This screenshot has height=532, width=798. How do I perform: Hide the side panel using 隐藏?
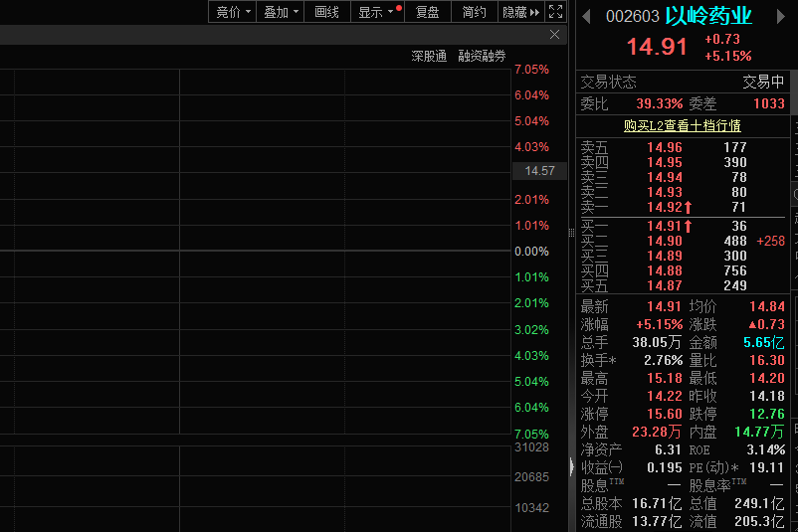point(520,12)
